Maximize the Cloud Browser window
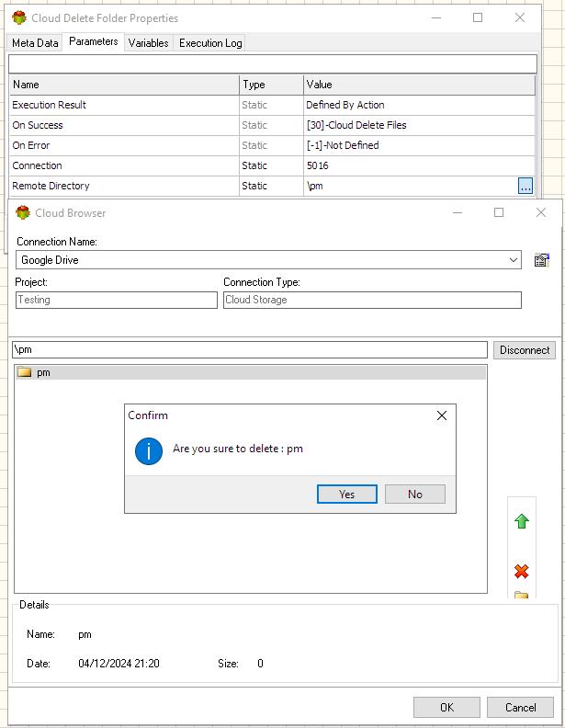This screenshot has width=565, height=728. (x=499, y=212)
